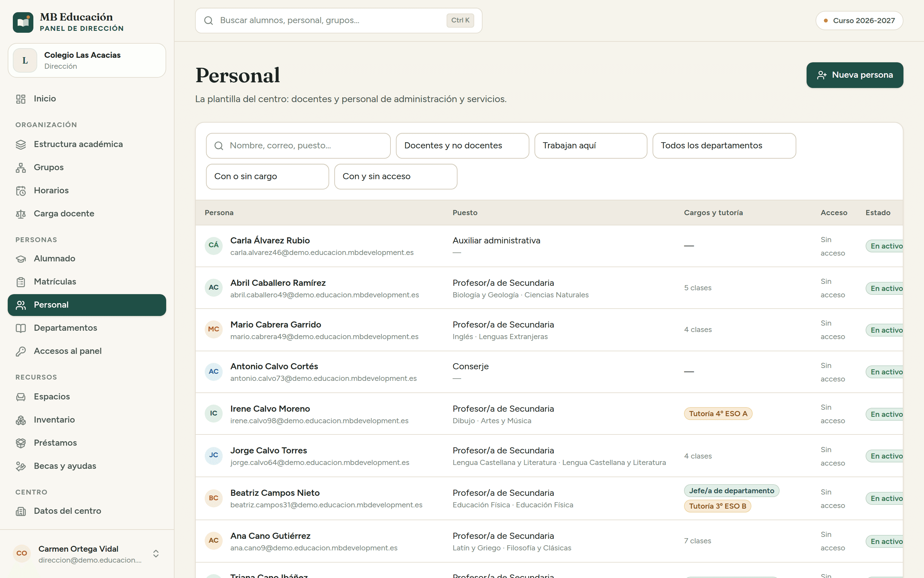Click the Tutoría 3º ESO B badge
Image resolution: width=924 pixels, height=578 pixels.
pyautogui.click(x=717, y=506)
